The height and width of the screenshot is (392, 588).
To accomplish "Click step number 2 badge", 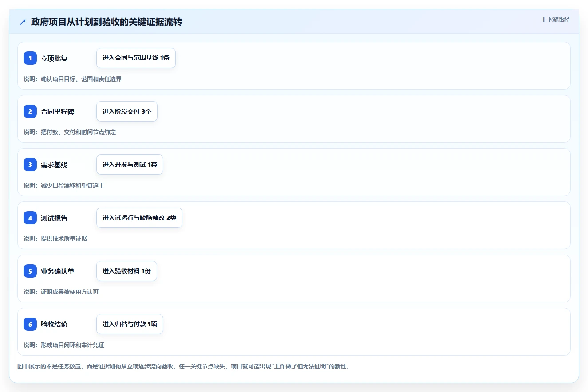I will click(30, 111).
